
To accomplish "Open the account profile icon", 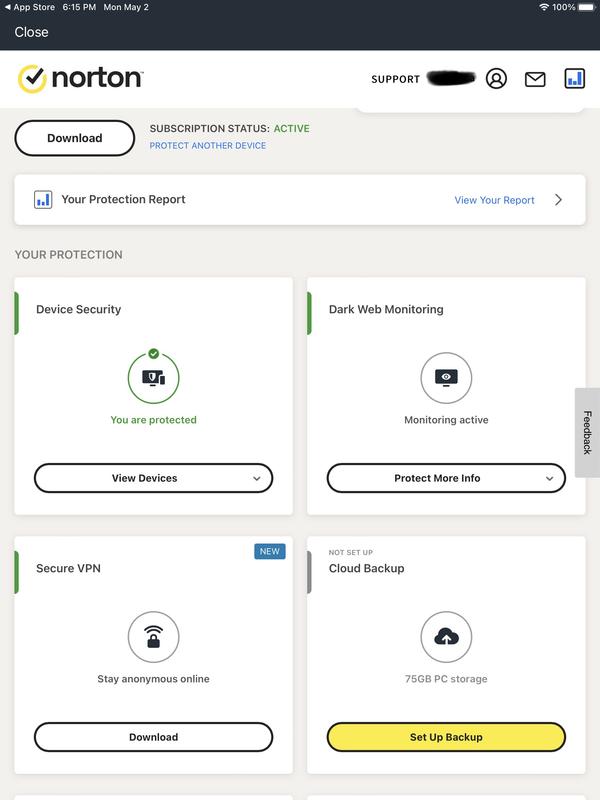I will [496, 79].
